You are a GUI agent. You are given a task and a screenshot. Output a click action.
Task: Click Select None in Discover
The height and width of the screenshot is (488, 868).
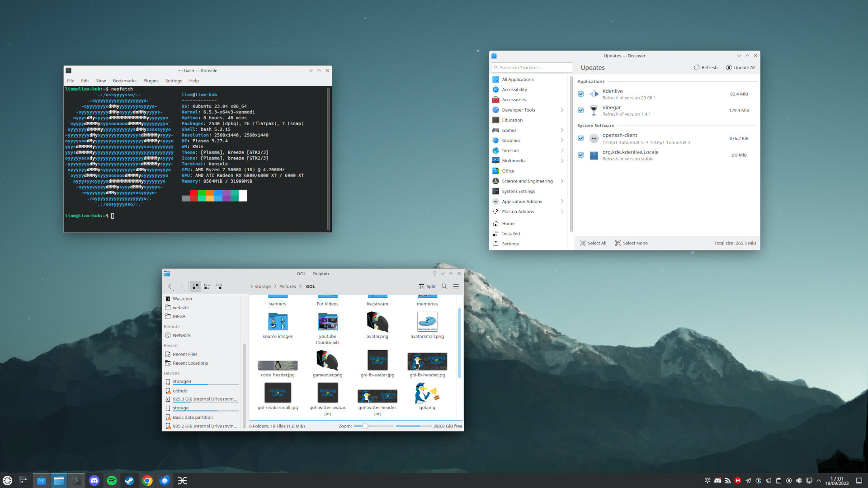click(x=631, y=243)
